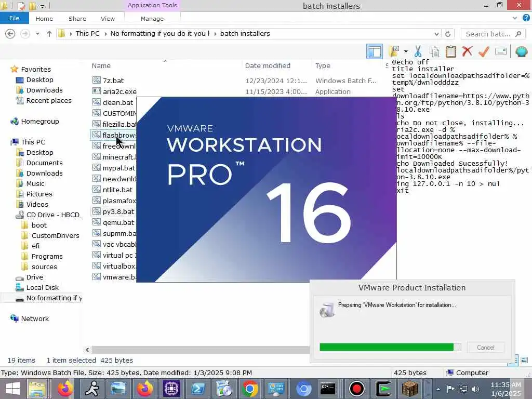Click the Application Tools contextual tab
The image size is (532, 399).
[152, 5]
